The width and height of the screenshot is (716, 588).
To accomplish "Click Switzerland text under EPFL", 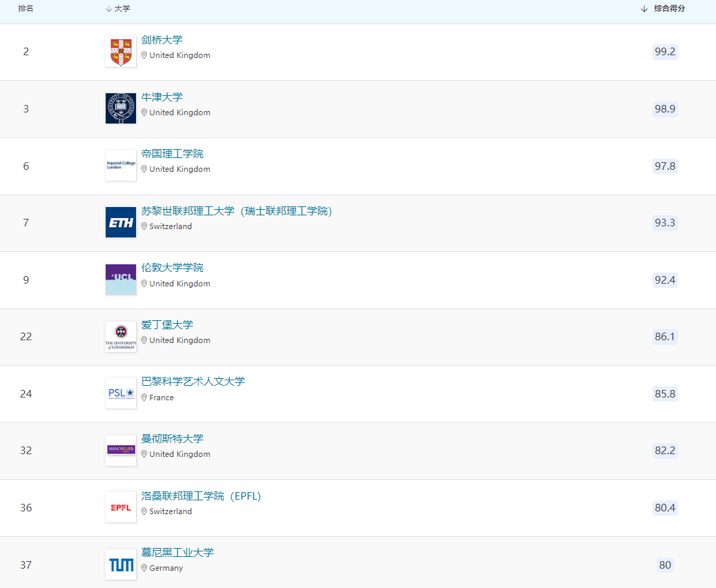I will 171,511.
